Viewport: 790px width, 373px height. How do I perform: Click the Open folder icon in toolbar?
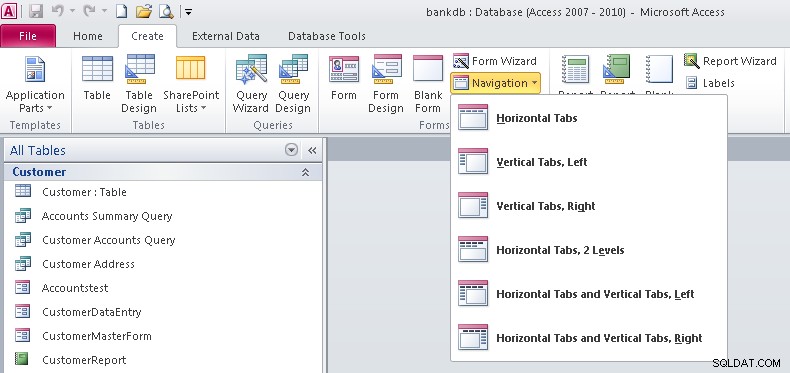pos(144,11)
